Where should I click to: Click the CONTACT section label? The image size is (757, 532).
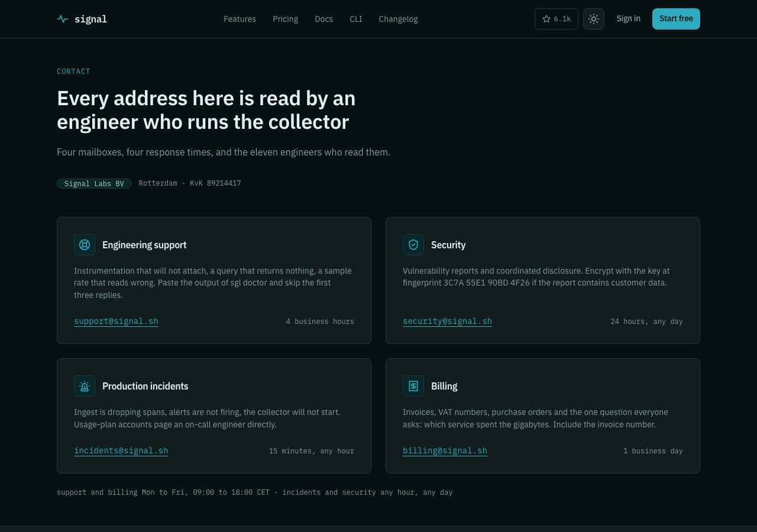(x=73, y=72)
